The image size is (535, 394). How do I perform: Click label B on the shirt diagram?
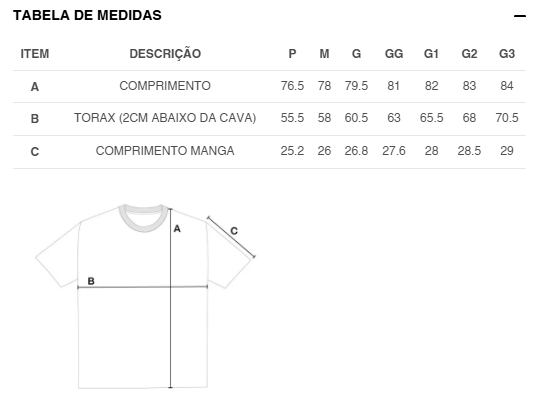point(91,281)
